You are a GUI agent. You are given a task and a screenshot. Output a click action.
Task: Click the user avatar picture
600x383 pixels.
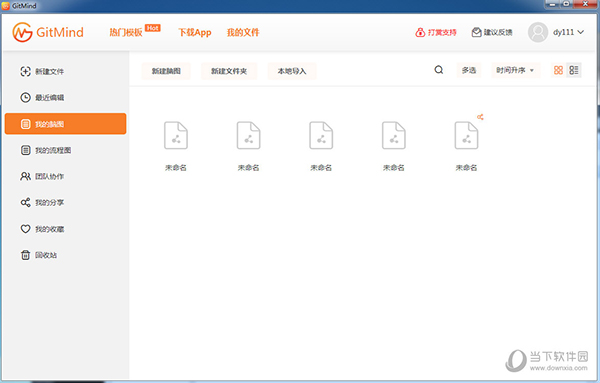(x=538, y=32)
